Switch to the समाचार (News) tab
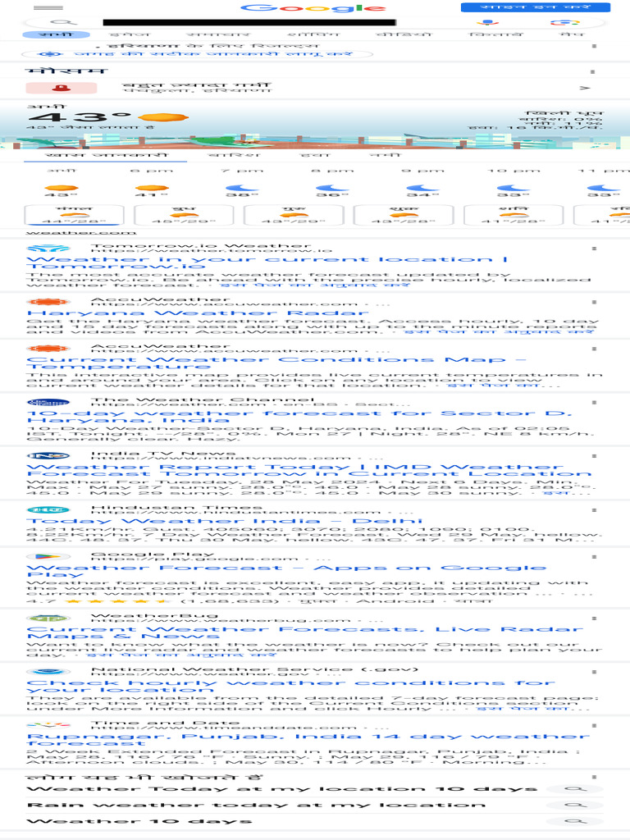The height and width of the screenshot is (840, 630). pyautogui.click(x=219, y=34)
